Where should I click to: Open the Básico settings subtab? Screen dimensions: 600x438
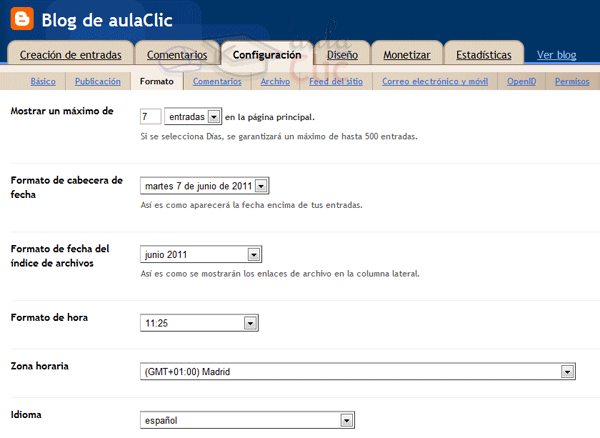43,81
